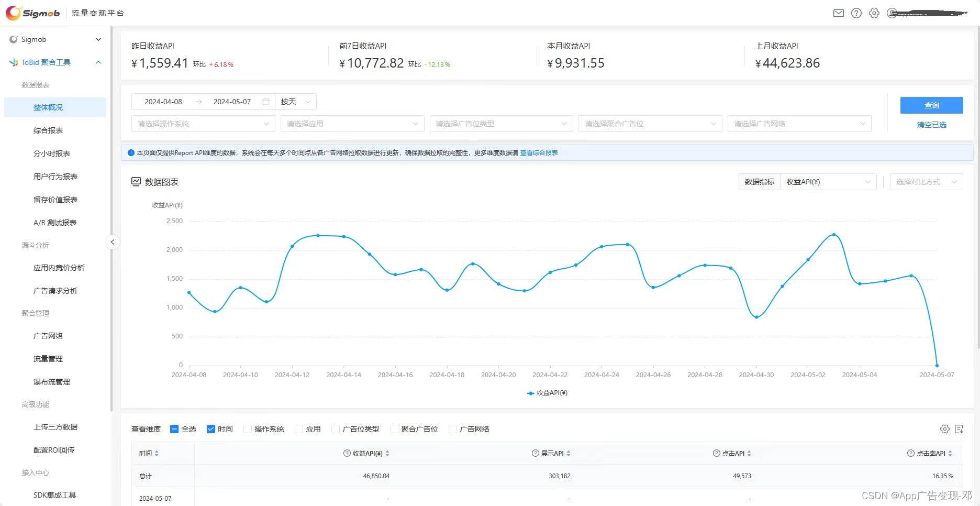Image resolution: width=980 pixels, height=506 pixels.
Task: Sort by 展示API column arrows
Action: point(569,454)
